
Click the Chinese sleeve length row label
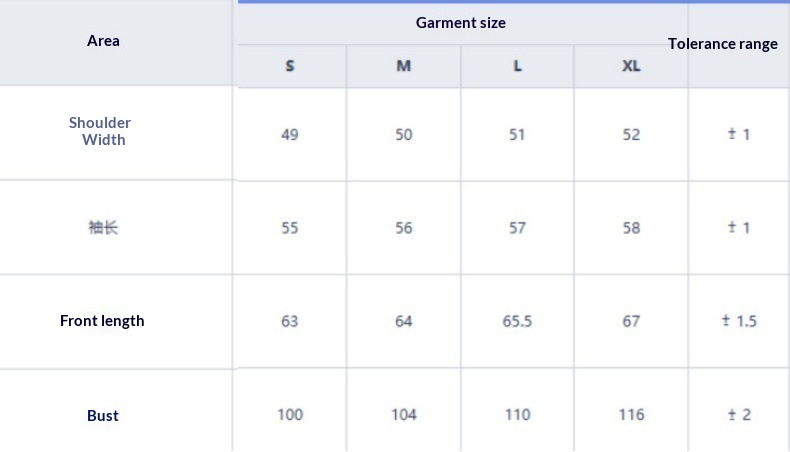pyautogui.click(x=102, y=228)
